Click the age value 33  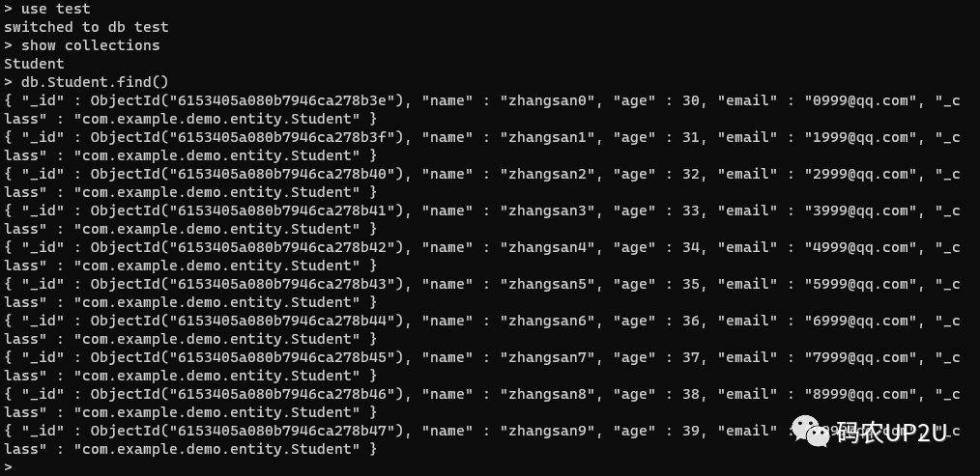(691, 210)
